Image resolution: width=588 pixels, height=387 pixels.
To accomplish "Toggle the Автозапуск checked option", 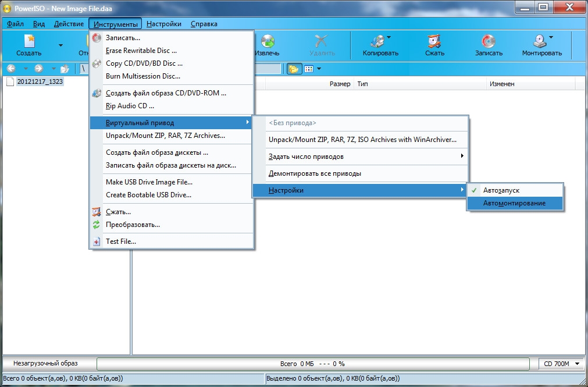I will pyautogui.click(x=515, y=190).
